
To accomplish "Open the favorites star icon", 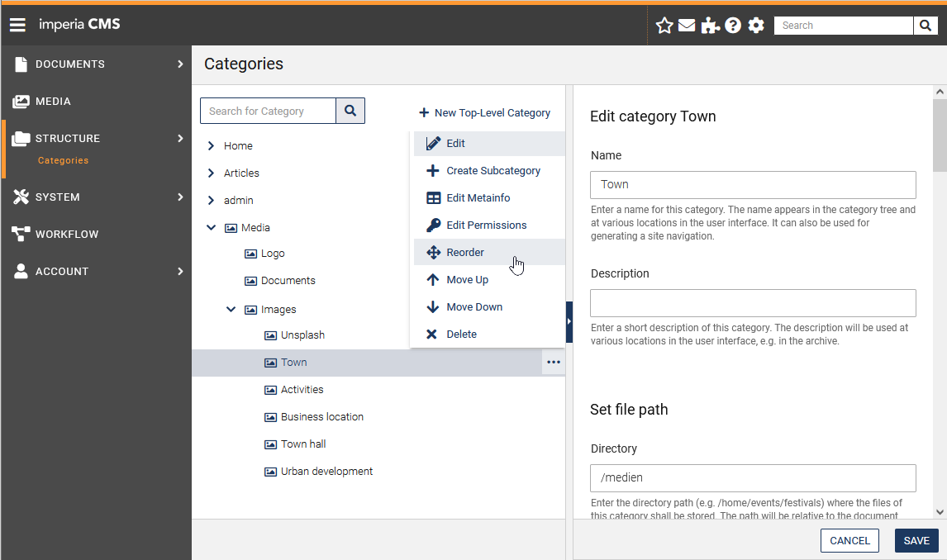I will tap(664, 25).
